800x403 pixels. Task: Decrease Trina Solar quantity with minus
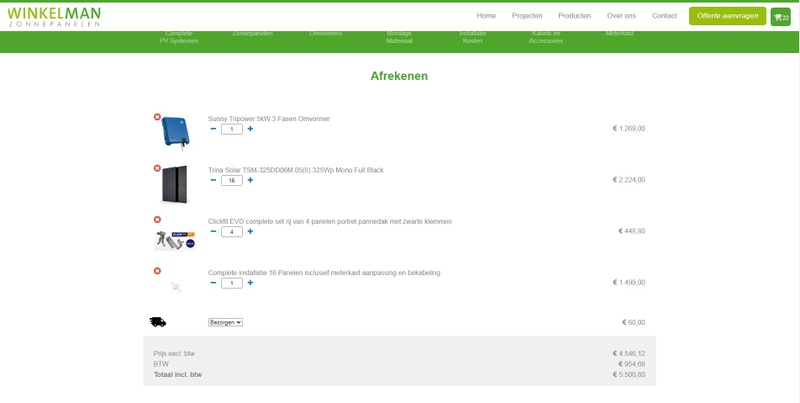coord(213,180)
